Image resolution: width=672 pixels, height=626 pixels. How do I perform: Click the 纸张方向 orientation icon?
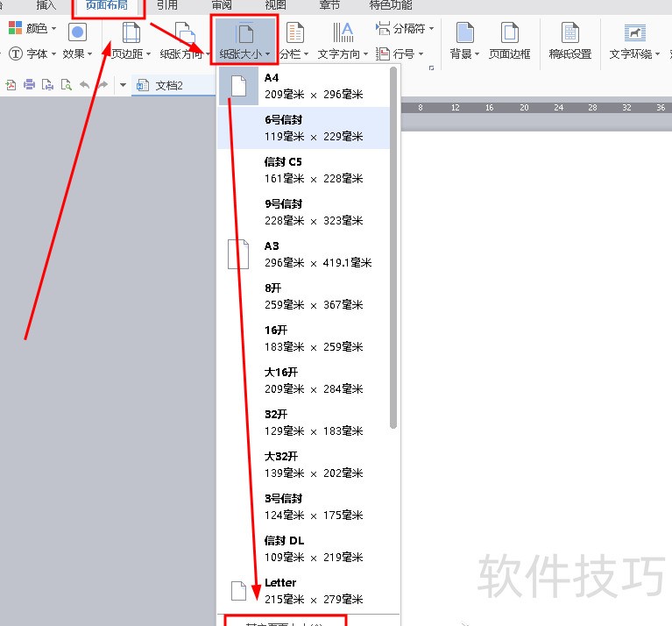(x=185, y=32)
